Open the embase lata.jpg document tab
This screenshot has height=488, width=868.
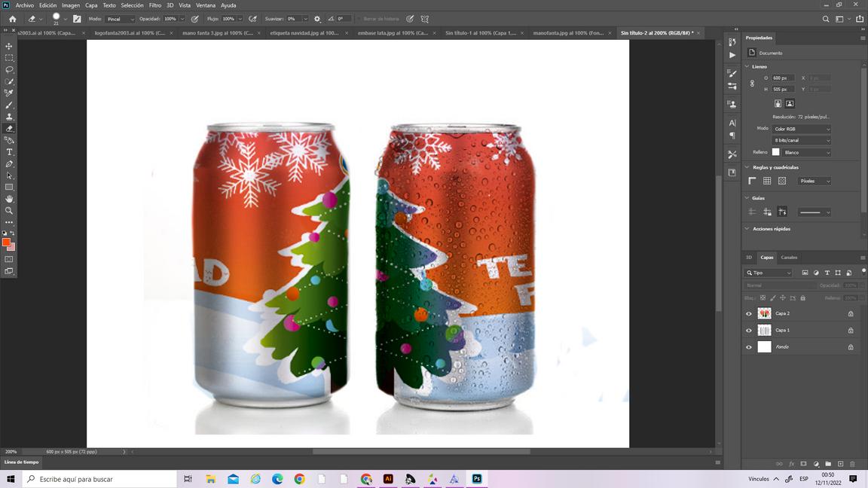coord(392,33)
